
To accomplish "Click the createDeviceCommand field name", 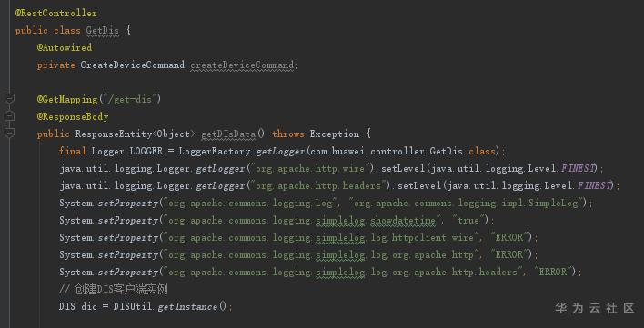I will 242,65.
